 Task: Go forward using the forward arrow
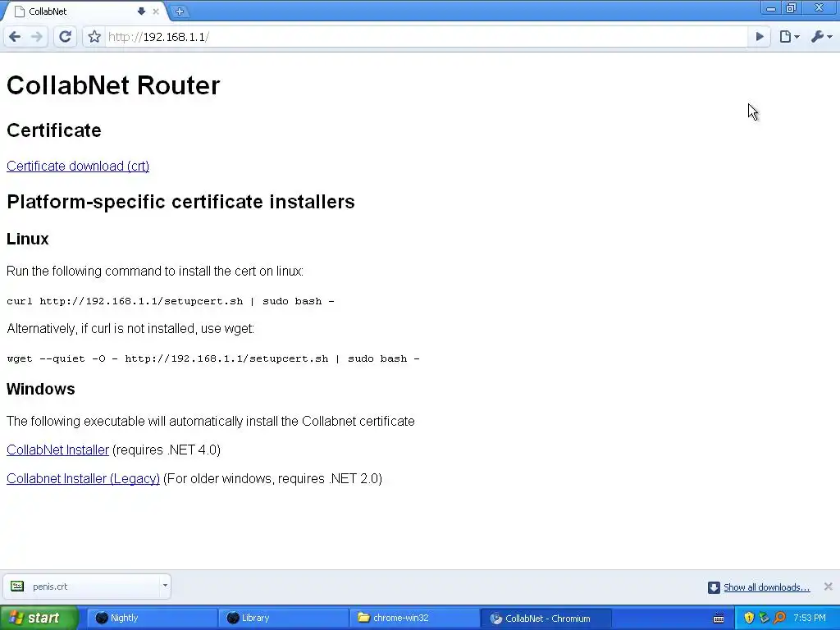tap(36, 36)
